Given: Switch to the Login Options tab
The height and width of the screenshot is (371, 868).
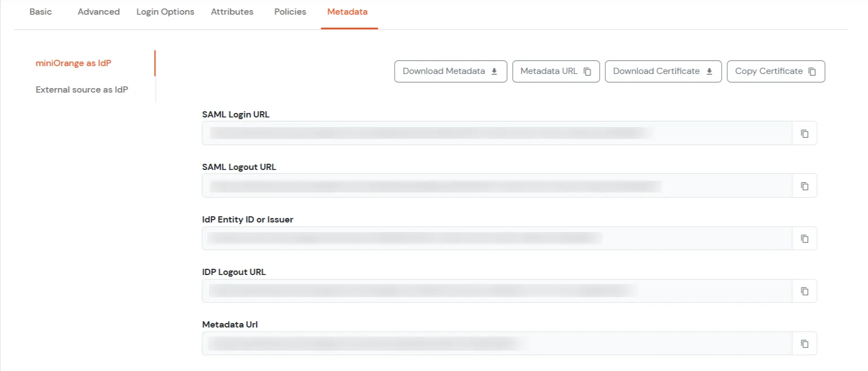Looking at the screenshot, I should click(x=165, y=11).
